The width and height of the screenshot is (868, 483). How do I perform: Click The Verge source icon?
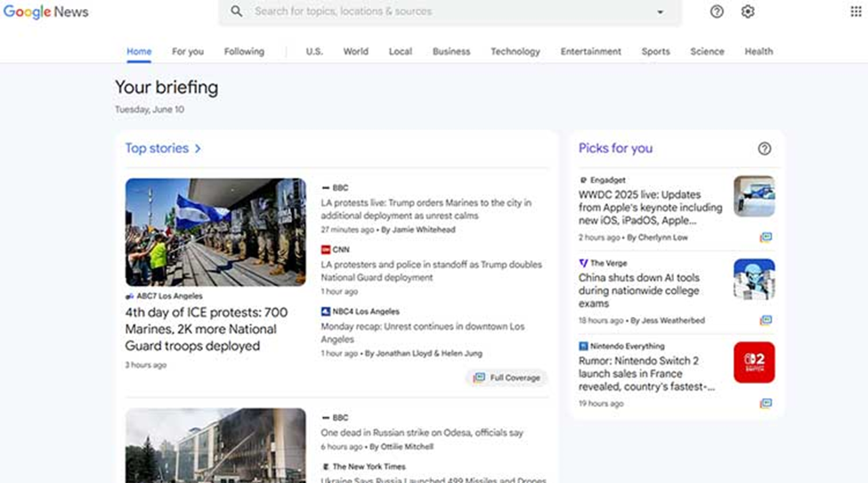point(583,263)
